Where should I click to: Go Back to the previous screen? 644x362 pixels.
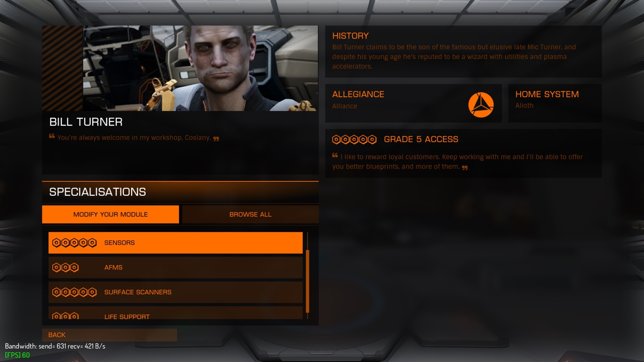(109, 335)
